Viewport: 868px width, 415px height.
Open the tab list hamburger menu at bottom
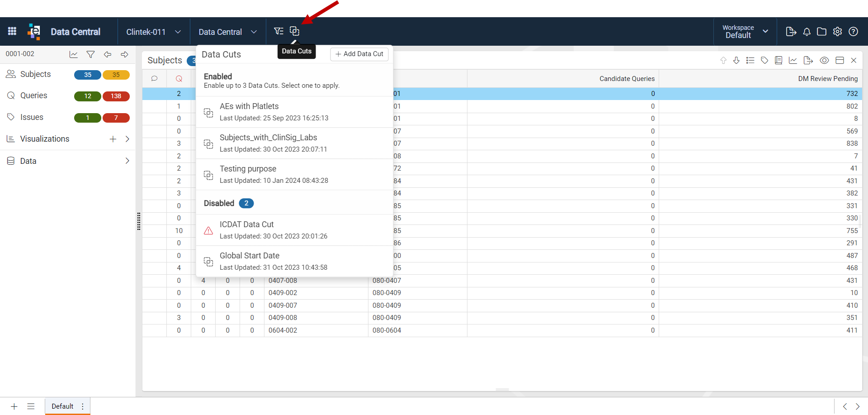tap(31, 406)
